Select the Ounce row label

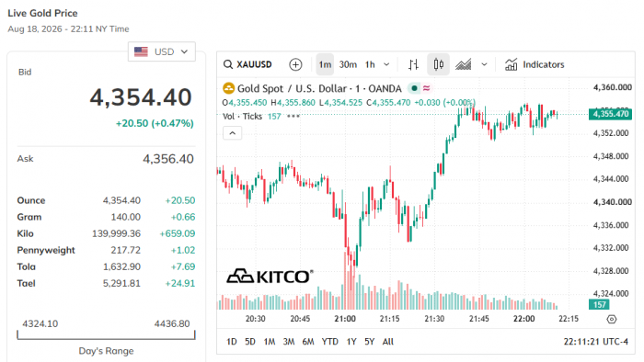[x=30, y=200]
